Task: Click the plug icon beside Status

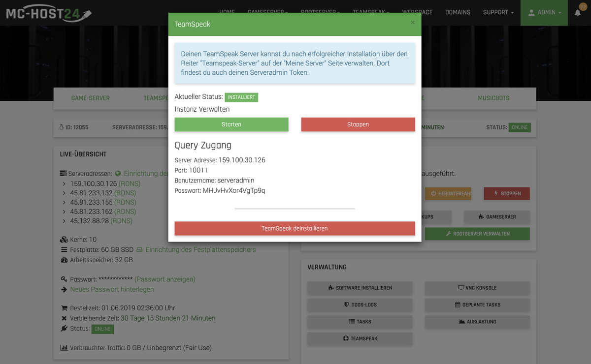Action: pos(64,328)
